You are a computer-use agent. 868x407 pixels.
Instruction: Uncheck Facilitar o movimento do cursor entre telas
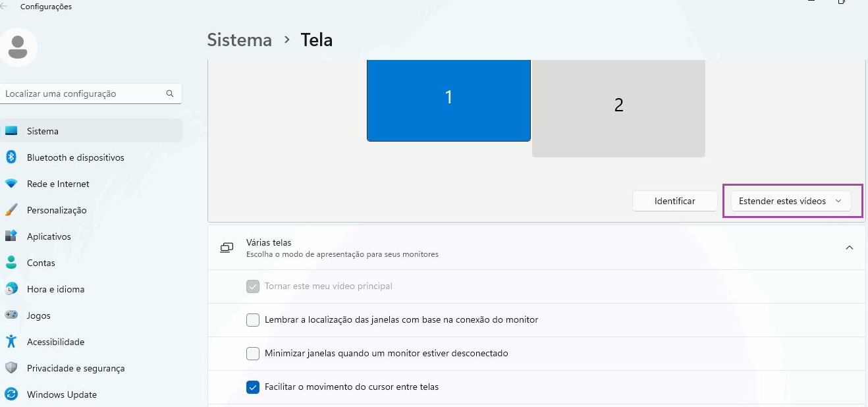point(253,387)
